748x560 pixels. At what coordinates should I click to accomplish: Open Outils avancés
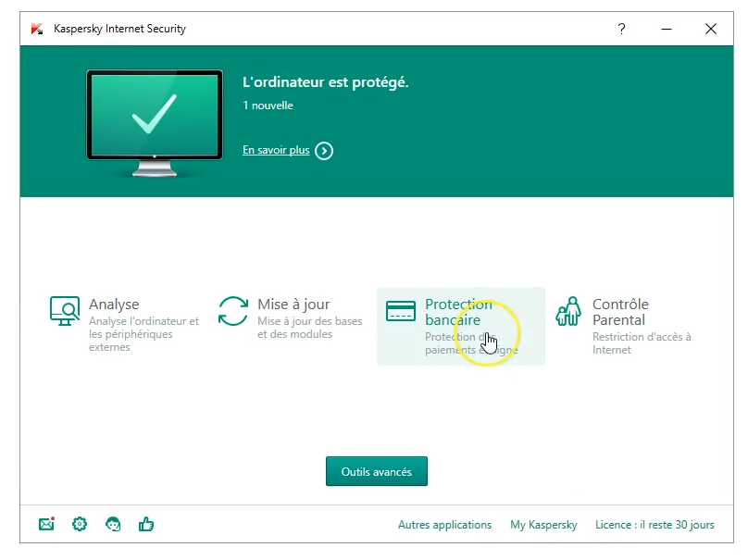coord(377,471)
